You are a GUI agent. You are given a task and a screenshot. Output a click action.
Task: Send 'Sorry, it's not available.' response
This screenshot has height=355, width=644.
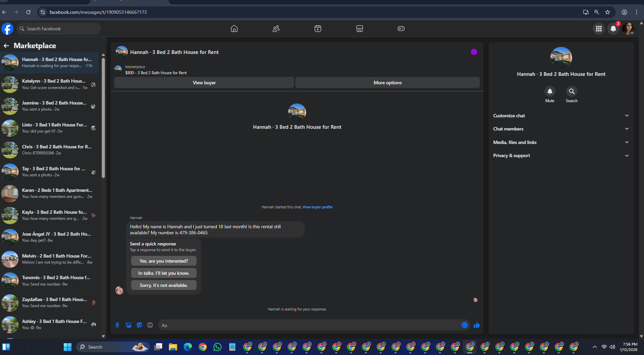pyautogui.click(x=164, y=285)
